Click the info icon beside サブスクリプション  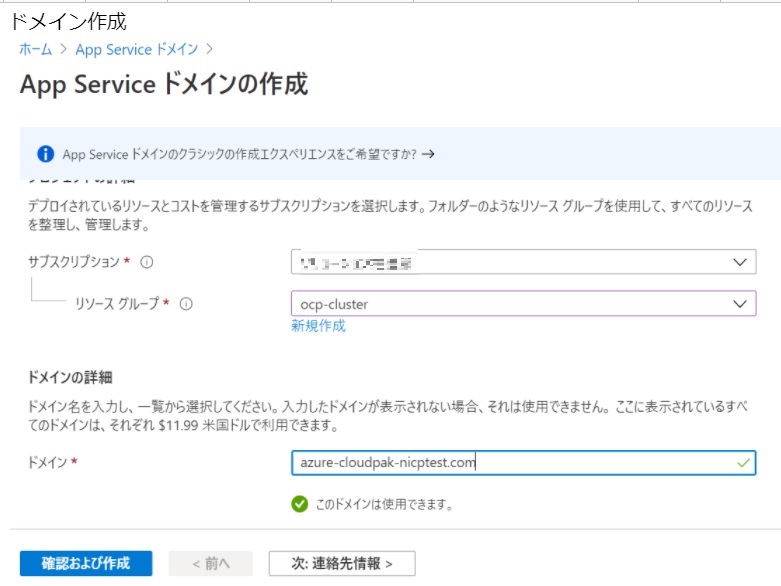click(146, 262)
